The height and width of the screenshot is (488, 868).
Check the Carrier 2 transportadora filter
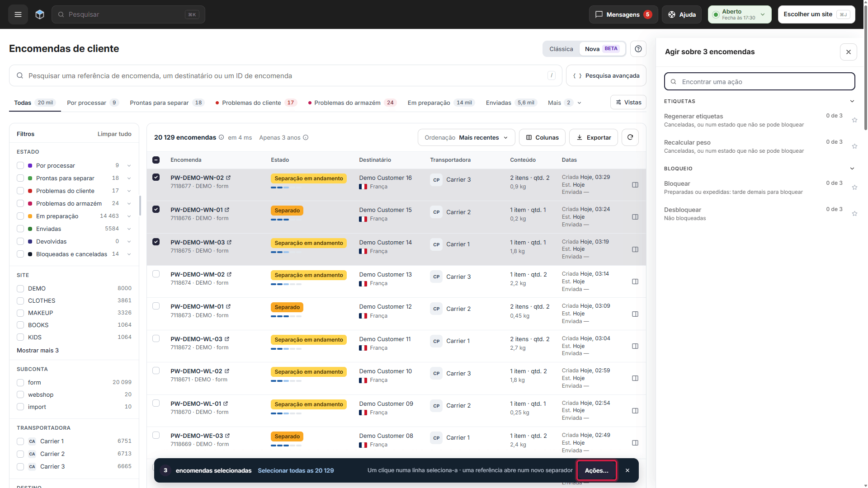[x=20, y=454]
